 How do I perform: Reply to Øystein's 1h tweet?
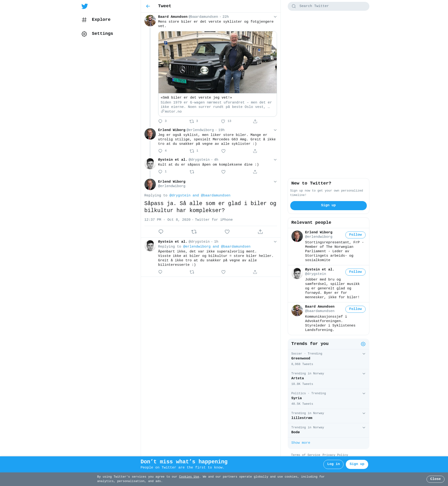[x=160, y=272]
